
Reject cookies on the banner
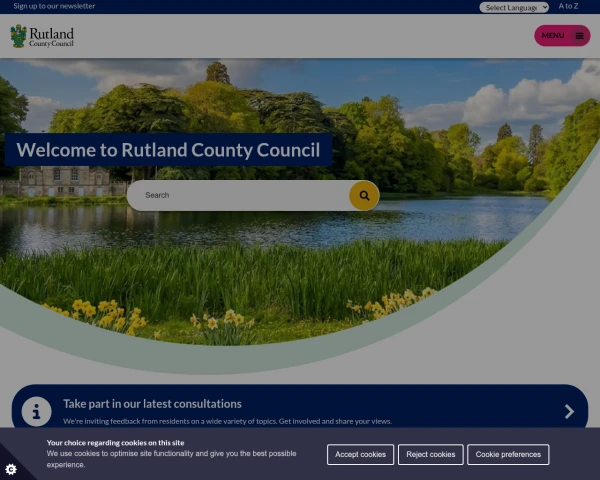click(x=430, y=454)
